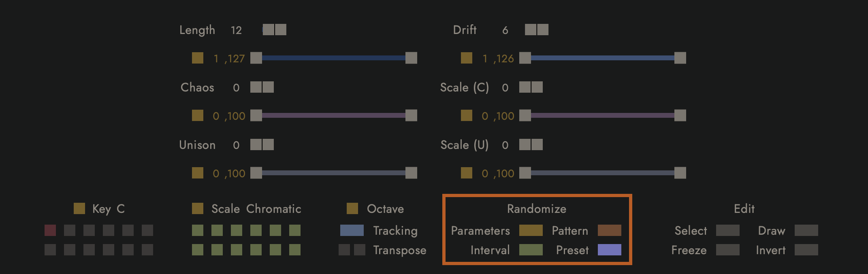Image resolution: width=868 pixels, height=274 pixels.
Task: Click the yellow Key C indicator swatch
Action: pos(79,208)
